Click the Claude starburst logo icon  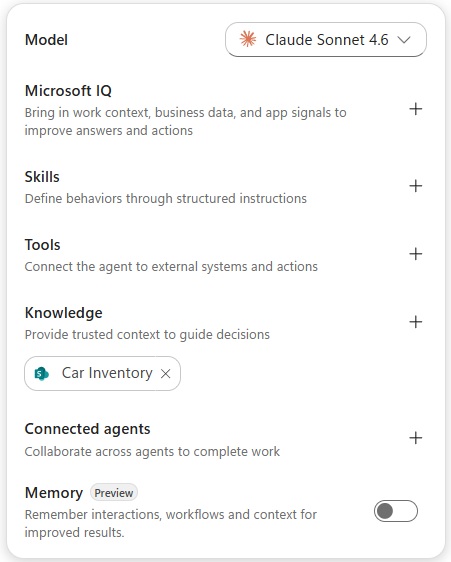click(248, 39)
